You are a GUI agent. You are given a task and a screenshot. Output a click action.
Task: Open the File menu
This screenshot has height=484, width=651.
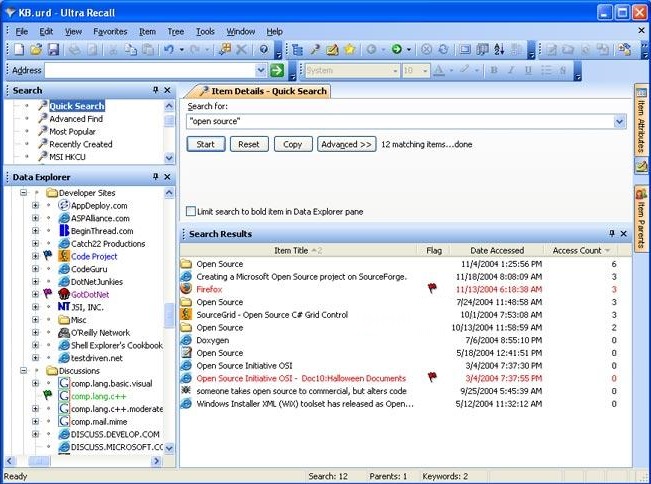(x=22, y=32)
